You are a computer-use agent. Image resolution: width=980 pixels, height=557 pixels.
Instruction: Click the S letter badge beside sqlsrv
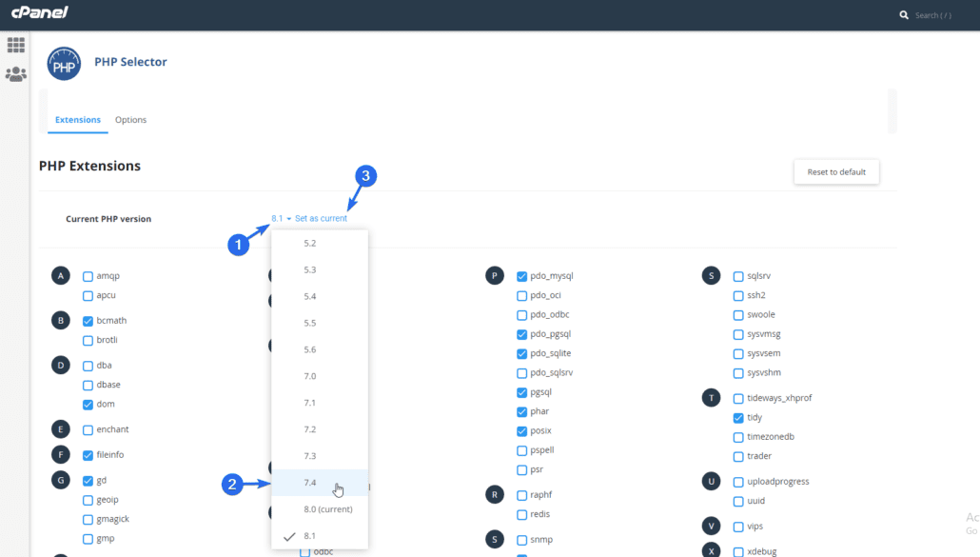click(712, 276)
